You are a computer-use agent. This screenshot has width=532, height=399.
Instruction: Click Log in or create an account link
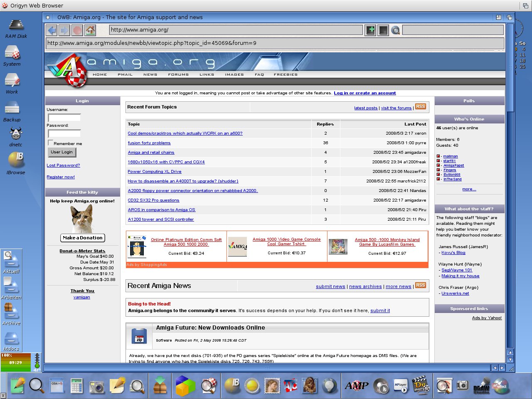[x=365, y=93]
